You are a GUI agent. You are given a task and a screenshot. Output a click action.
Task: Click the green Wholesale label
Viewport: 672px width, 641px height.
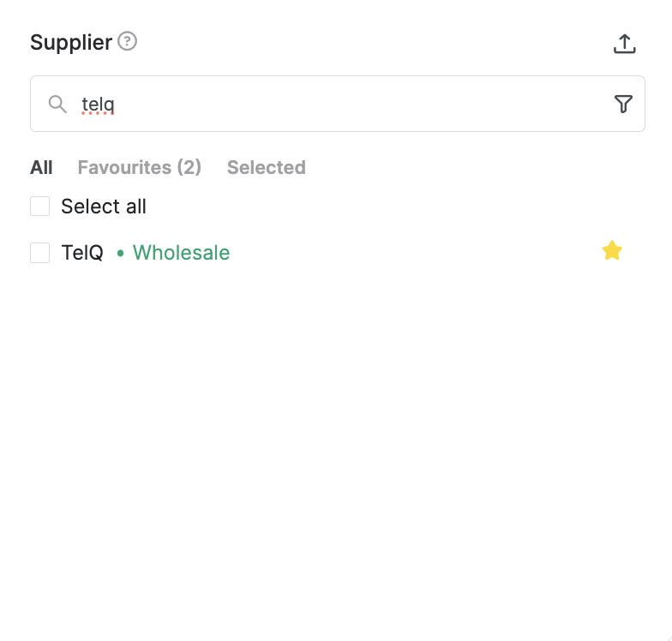coord(182,252)
